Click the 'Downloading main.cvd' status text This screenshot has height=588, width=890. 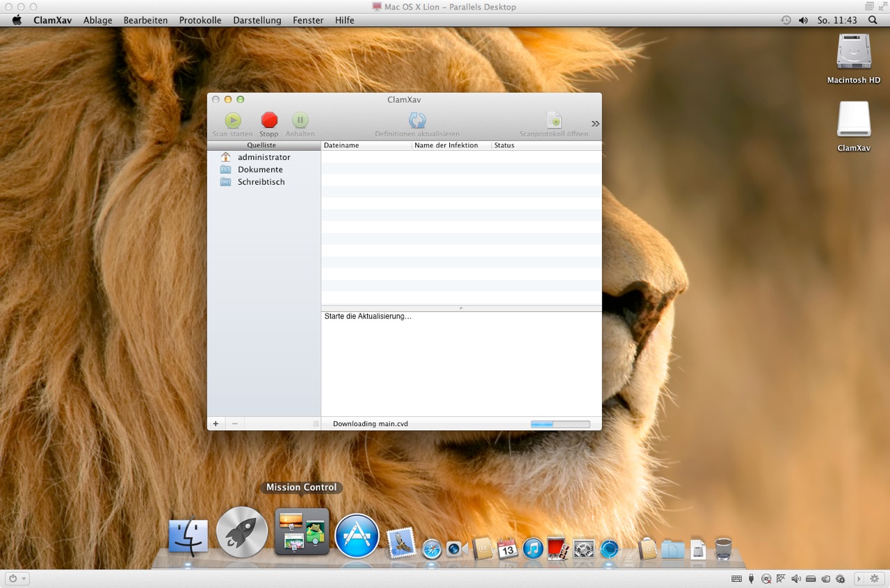371,424
